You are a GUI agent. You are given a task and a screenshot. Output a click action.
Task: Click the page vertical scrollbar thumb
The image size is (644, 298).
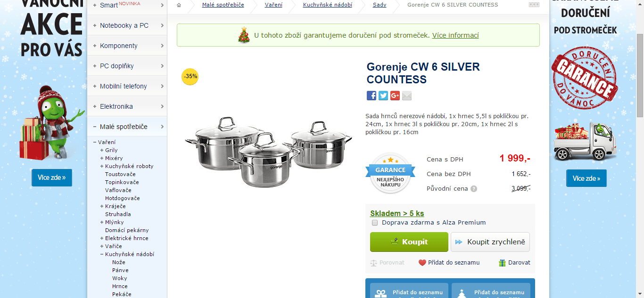click(x=640, y=75)
